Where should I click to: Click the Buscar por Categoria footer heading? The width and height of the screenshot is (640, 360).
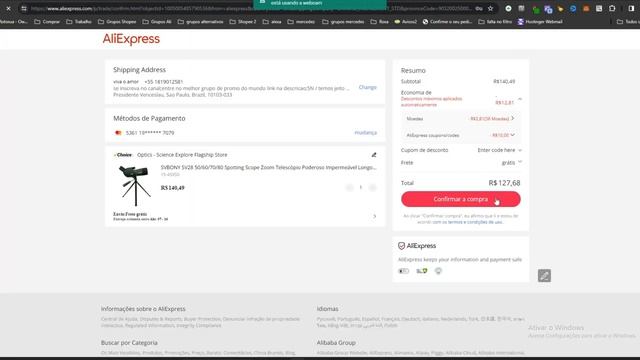(129, 343)
